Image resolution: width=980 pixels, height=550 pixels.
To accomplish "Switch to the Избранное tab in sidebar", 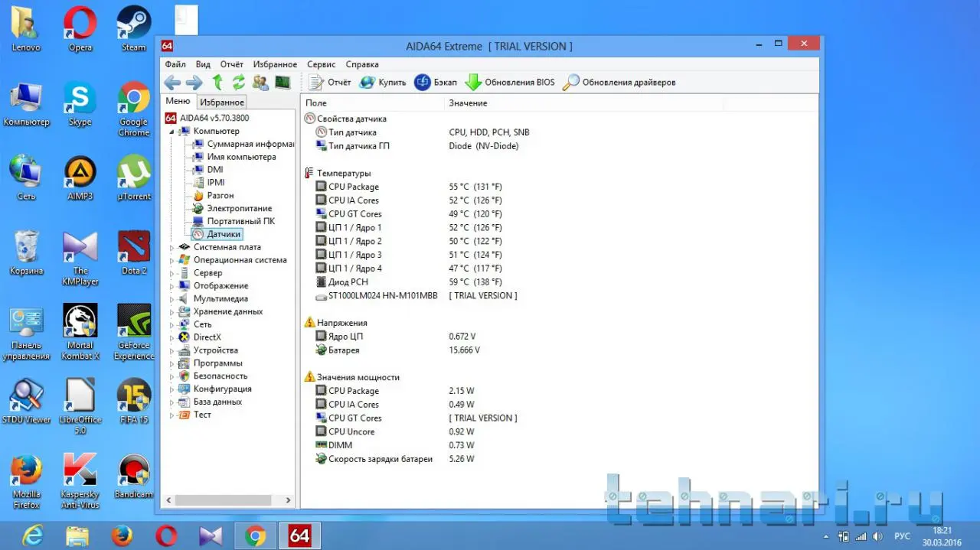I will pos(221,103).
